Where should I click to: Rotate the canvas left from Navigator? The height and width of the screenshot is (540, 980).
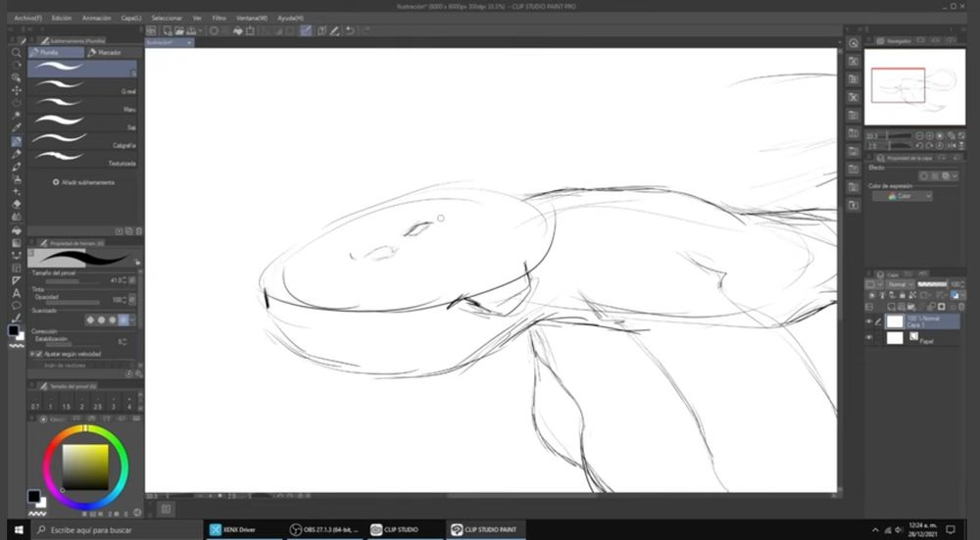(919, 145)
